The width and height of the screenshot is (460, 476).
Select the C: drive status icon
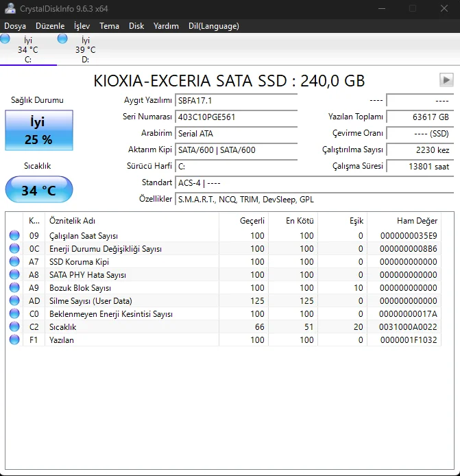coord(5,39)
